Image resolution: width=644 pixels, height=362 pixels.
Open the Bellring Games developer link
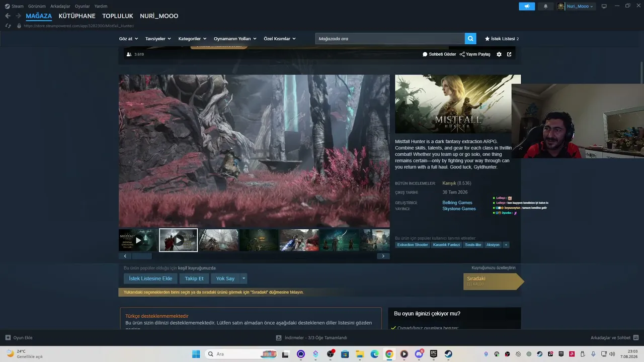[x=457, y=203]
